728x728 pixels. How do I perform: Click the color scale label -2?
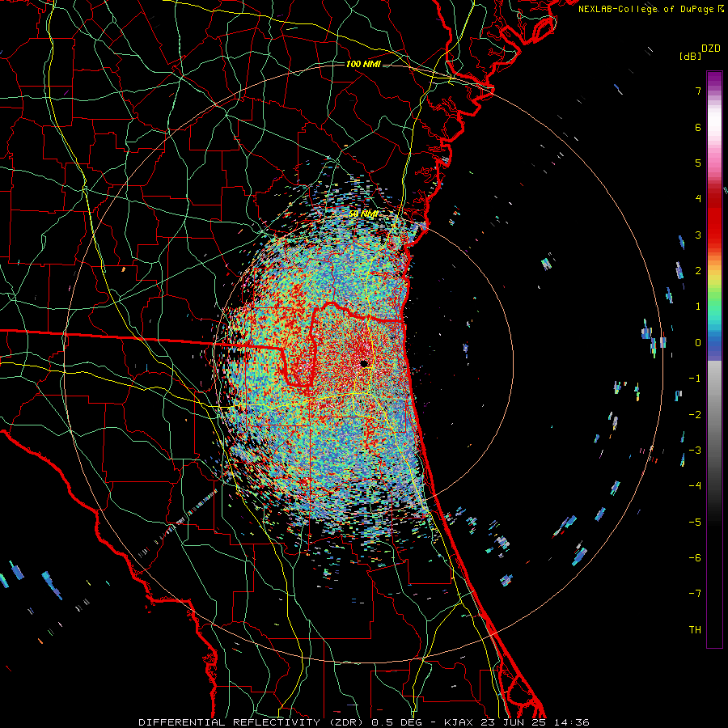pos(695,415)
